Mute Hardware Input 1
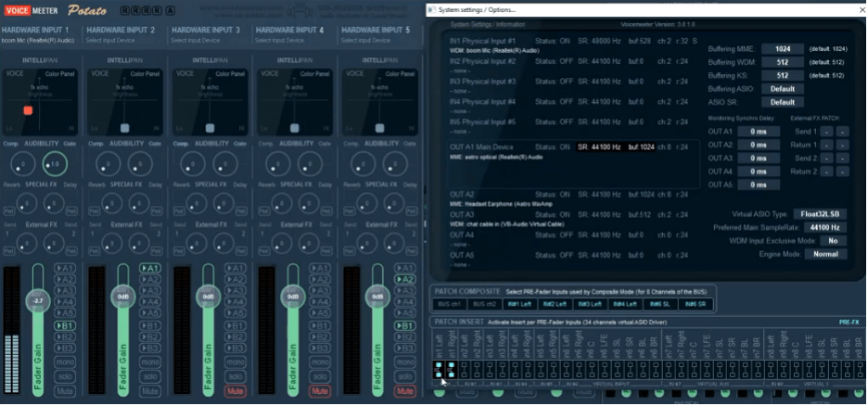 click(65, 391)
